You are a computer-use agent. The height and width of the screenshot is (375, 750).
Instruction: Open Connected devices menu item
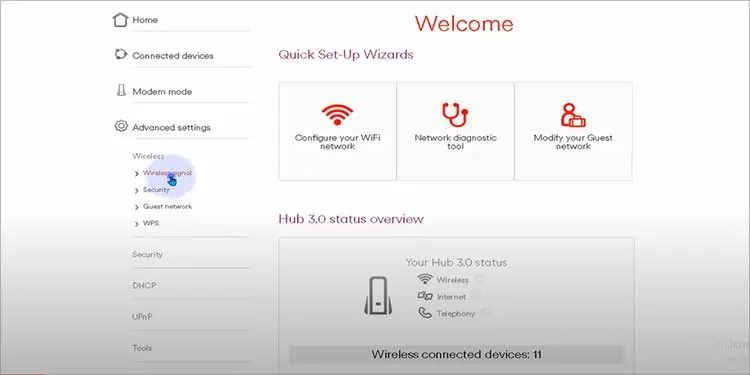173,56
